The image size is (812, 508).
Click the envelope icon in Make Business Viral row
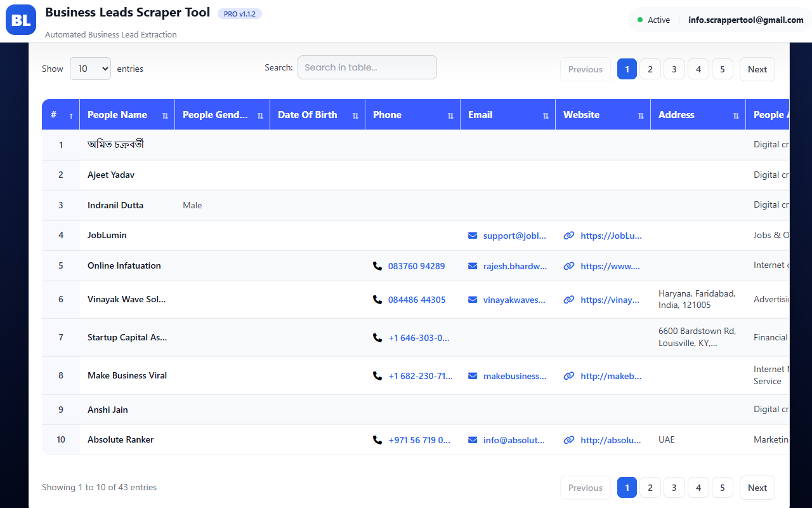point(473,376)
